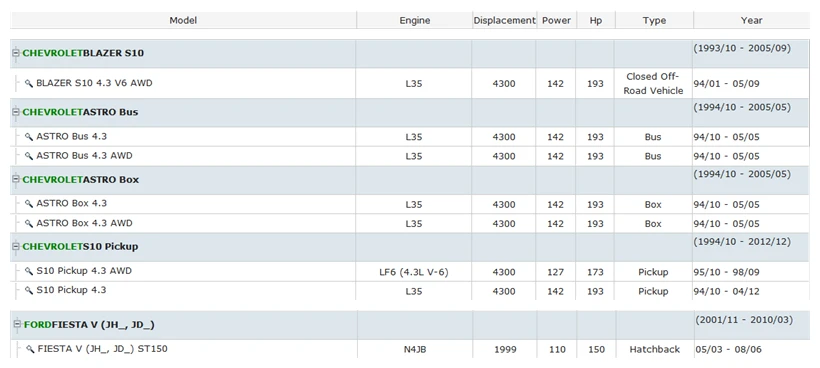Click power value 110 in Fiesta row
Screen dimensions: 820x368
click(x=557, y=349)
